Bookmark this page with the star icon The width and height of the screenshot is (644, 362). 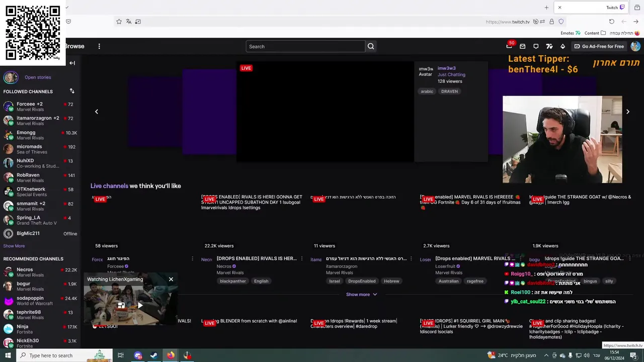(x=119, y=22)
